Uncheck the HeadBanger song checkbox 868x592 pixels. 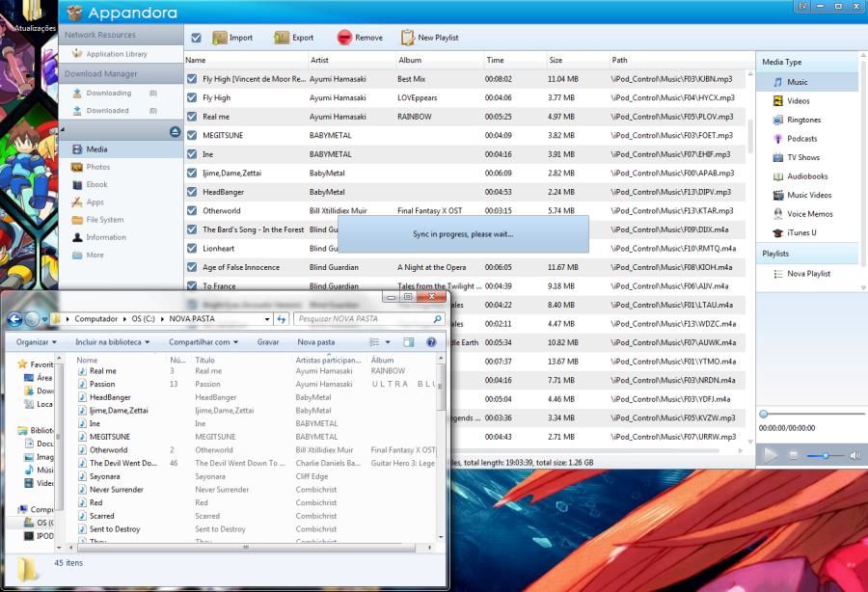point(192,192)
